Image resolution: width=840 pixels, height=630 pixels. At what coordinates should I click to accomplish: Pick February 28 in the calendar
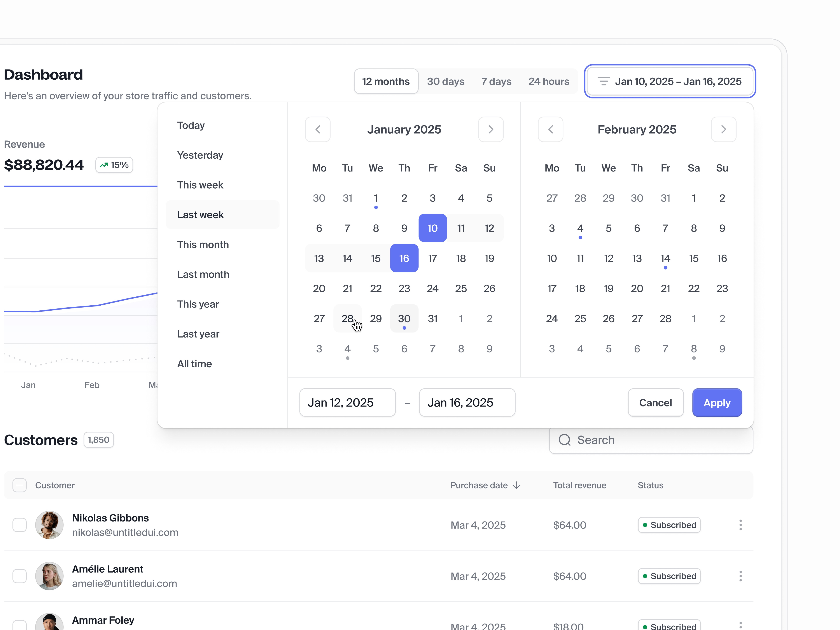[665, 318]
